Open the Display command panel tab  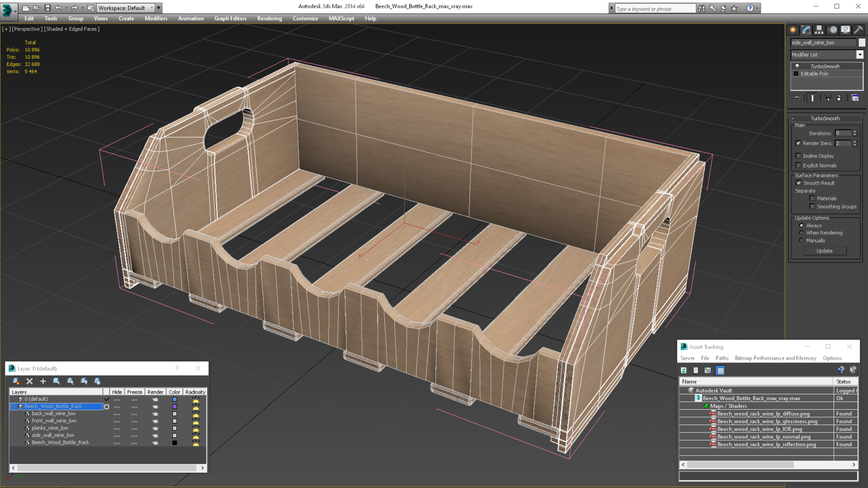(x=845, y=30)
